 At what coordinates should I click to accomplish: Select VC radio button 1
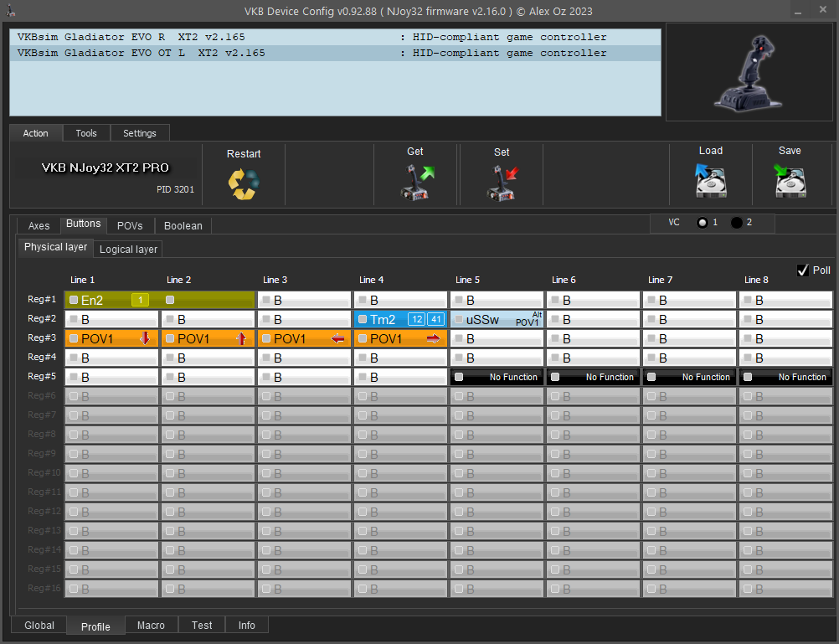(x=703, y=223)
